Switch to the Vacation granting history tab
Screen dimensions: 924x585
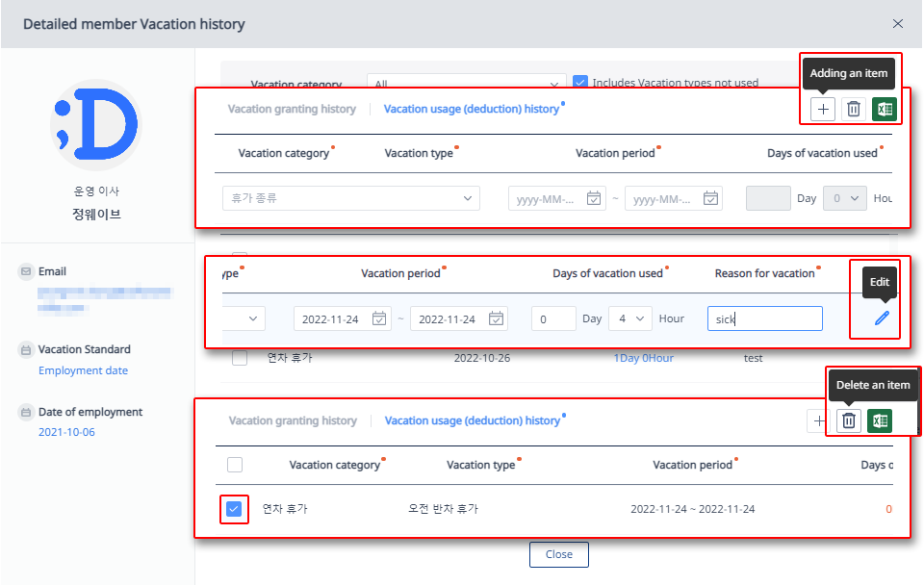click(x=291, y=109)
